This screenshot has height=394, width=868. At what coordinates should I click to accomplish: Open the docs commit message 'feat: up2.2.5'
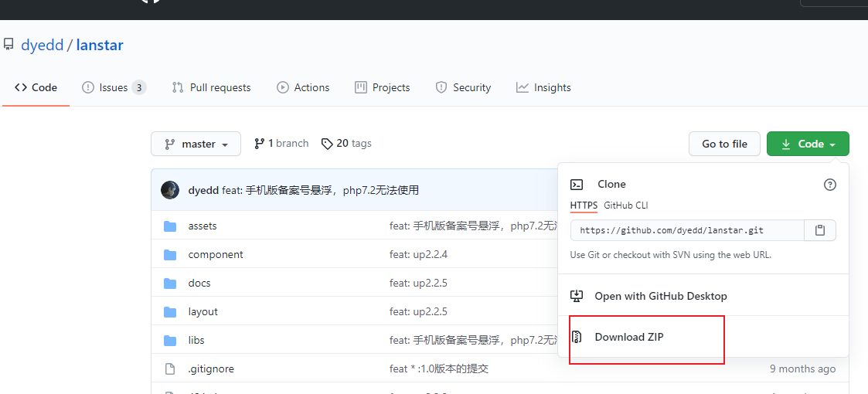click(x=418, y=283)
